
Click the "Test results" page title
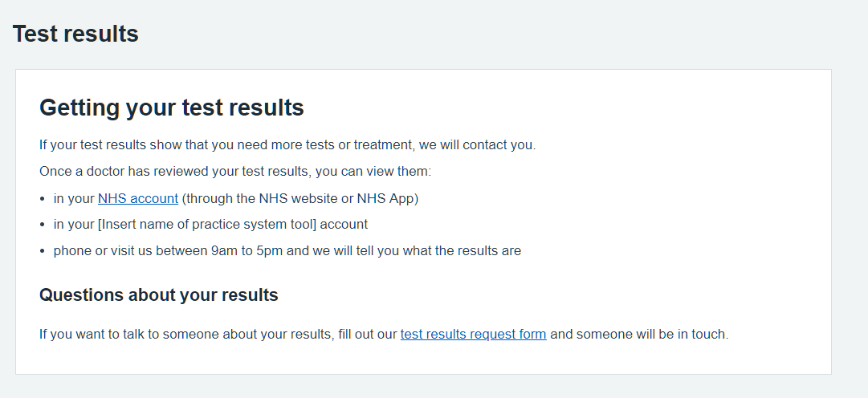(x=75, y=34)
